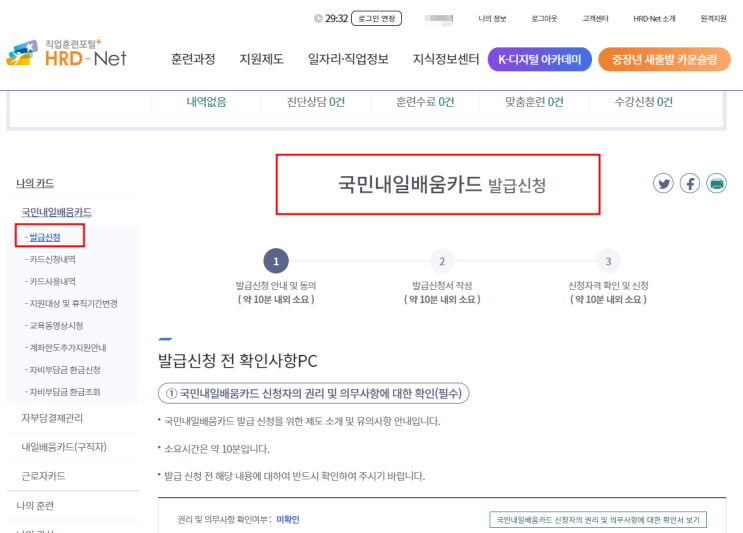
Task: Click 진단상담 0건 summary item
Action: [x=316, y=102]
